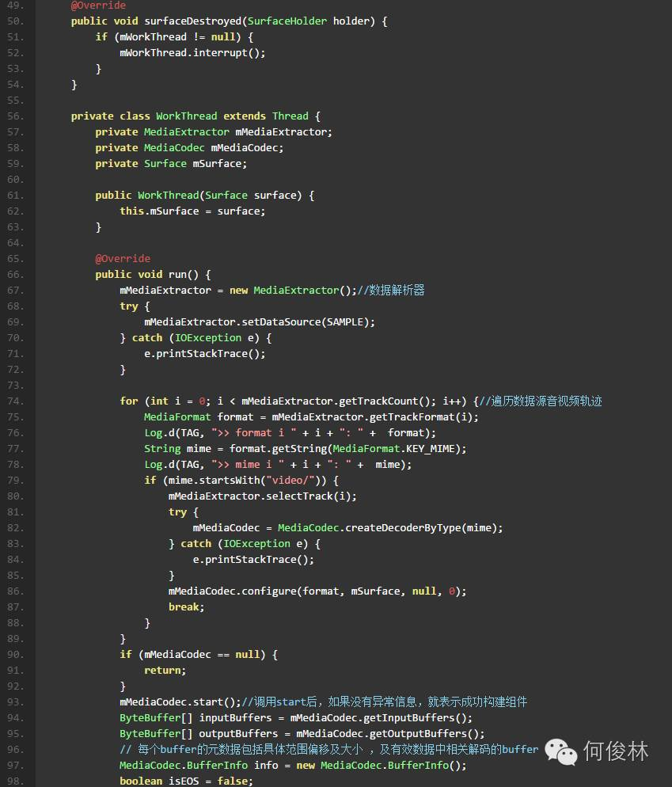Click 'mMediaExtractor.setDataSource(SAMPLE);' line
Image resolution: width=672 pixels, height=787 pixels.
pyautogui.click(x=260, y=321)
